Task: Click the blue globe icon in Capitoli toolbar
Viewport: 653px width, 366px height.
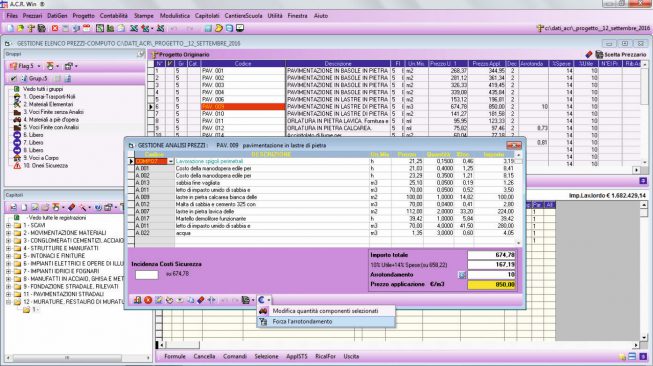Action: point(98,207)
